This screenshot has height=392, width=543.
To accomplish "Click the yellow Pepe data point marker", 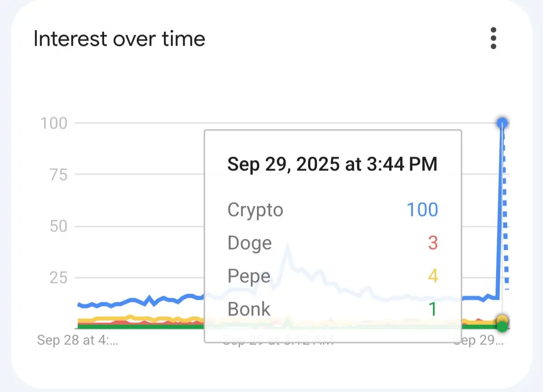I will point(502,319).
